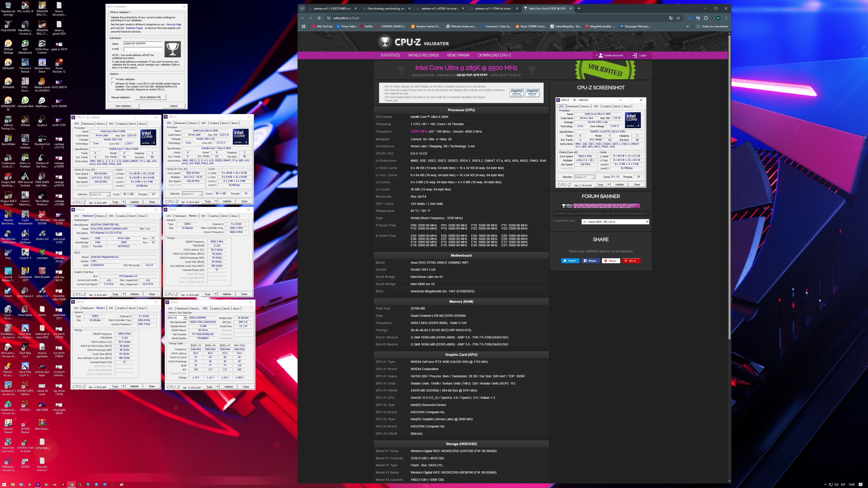Open the Chrome three-dot menu
The image size is (868, 488).
(726, 18)
